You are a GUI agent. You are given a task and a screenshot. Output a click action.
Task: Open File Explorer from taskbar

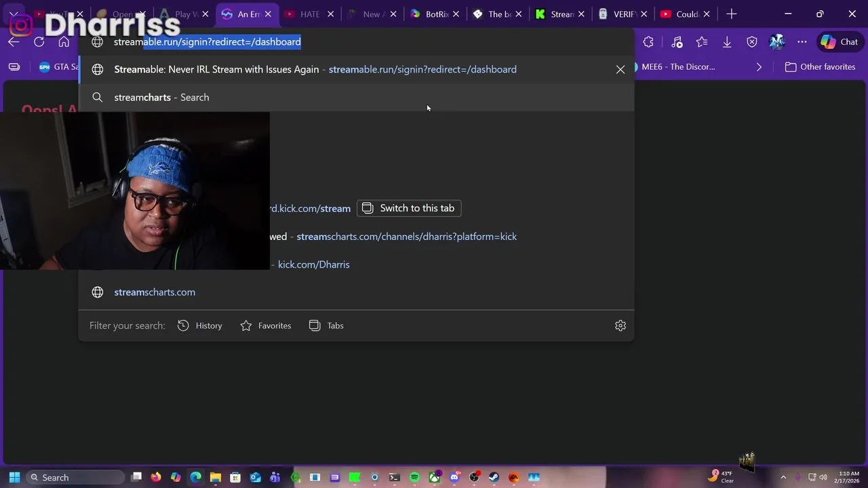215,477
